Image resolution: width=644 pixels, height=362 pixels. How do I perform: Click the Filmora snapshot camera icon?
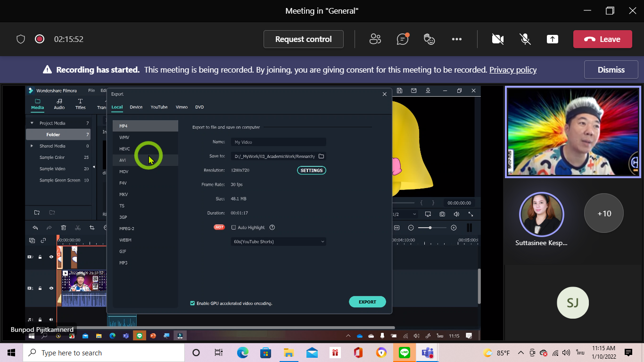tap(442, 214)
